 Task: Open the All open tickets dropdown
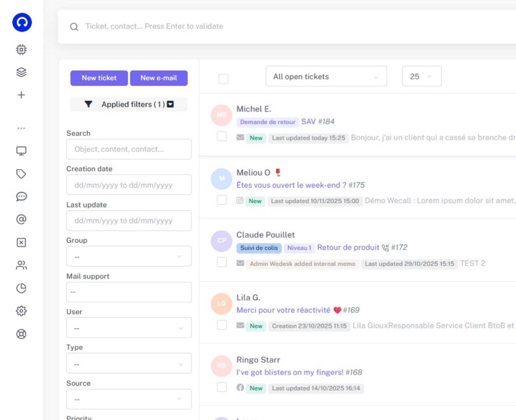click(x=326, y=76)
